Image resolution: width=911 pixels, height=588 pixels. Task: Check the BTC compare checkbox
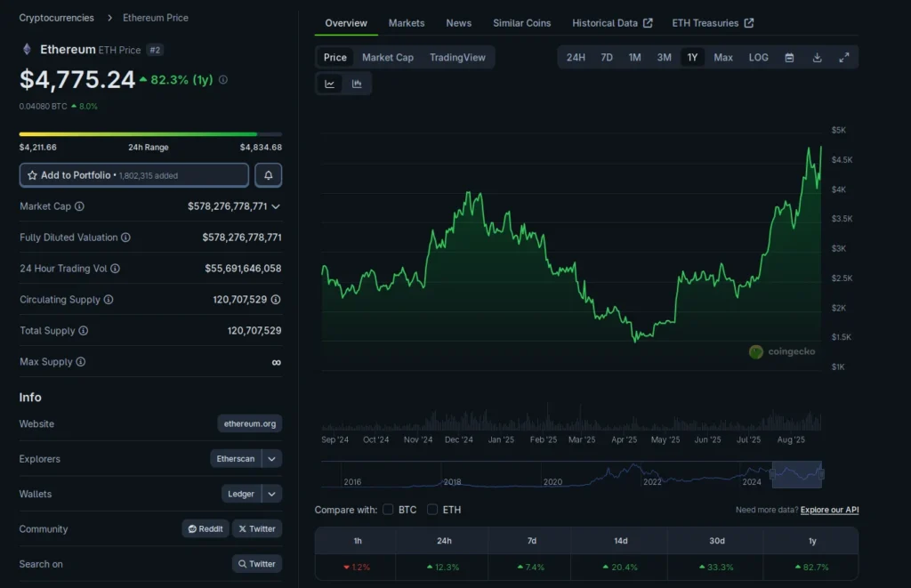tap(388, 510)
